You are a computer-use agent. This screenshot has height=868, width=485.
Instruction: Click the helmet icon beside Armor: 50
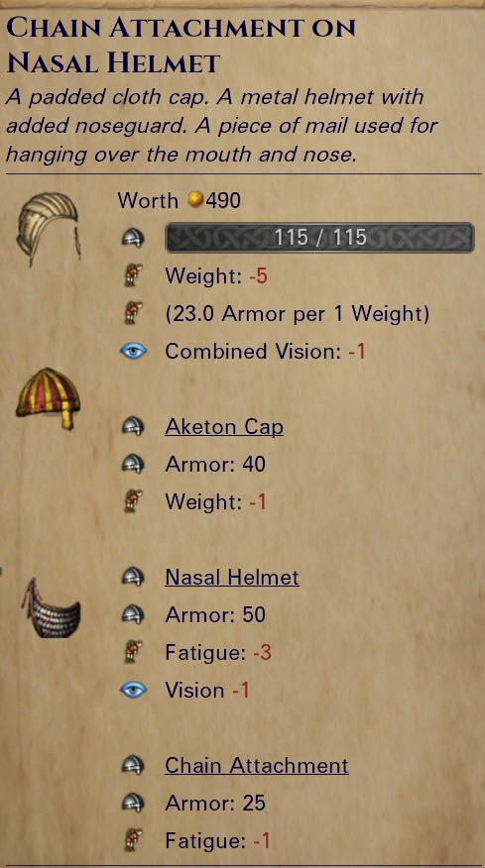tap(133, 614)
